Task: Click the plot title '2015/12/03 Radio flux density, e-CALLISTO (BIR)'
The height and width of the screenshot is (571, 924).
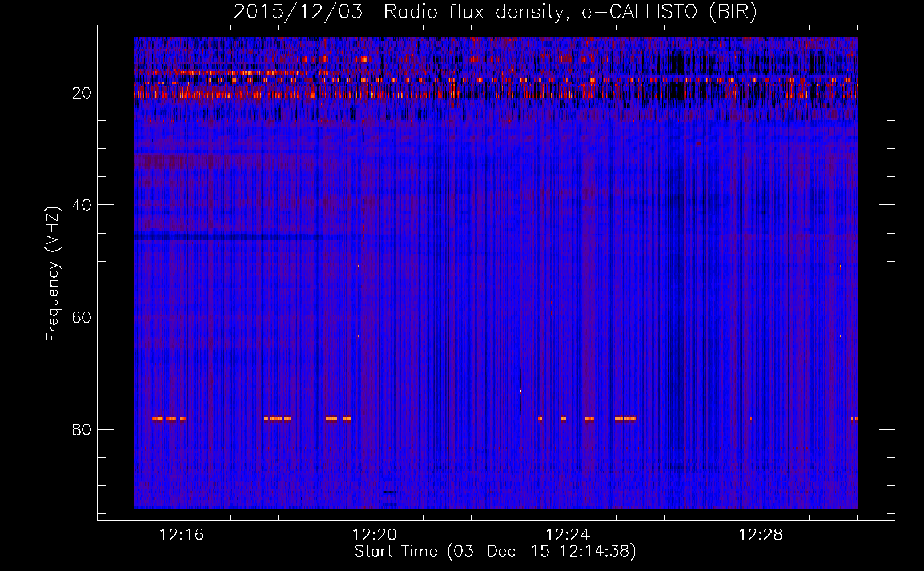Action: pos(495,12)
